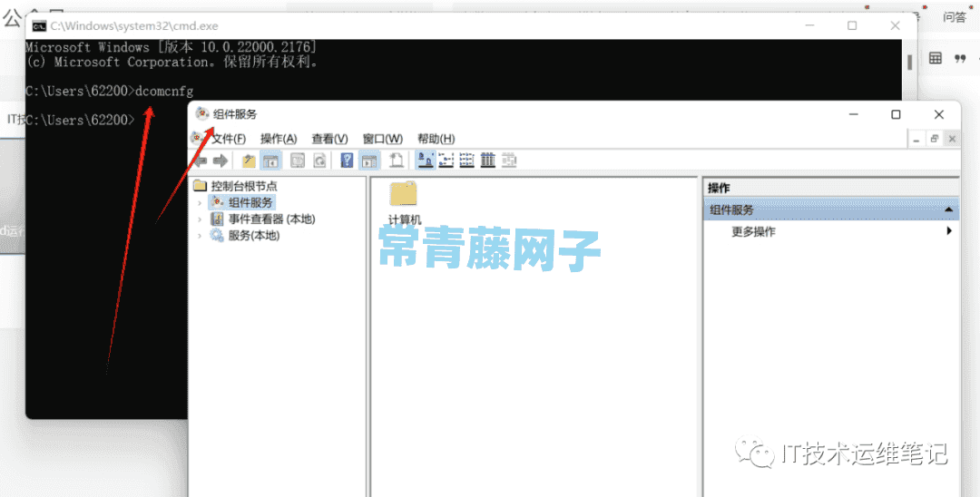Select 服务(本地) in the console tree
Image resolution: width=980 pixels, height=497 pixels.
coord(254,236)
